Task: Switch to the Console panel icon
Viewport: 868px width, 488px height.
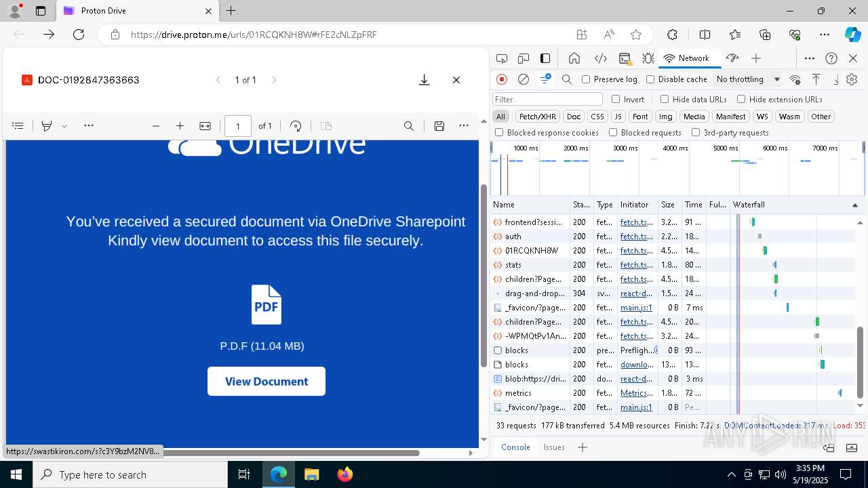Action: [625, 58]
